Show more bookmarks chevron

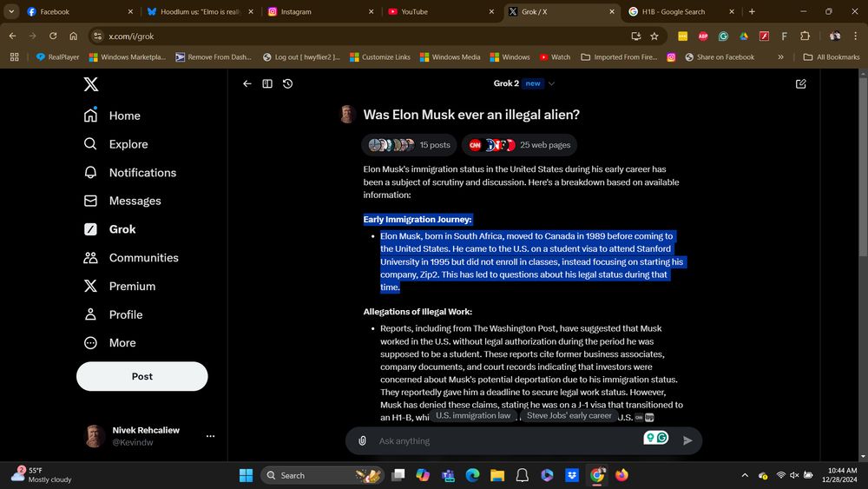[780, 57]
